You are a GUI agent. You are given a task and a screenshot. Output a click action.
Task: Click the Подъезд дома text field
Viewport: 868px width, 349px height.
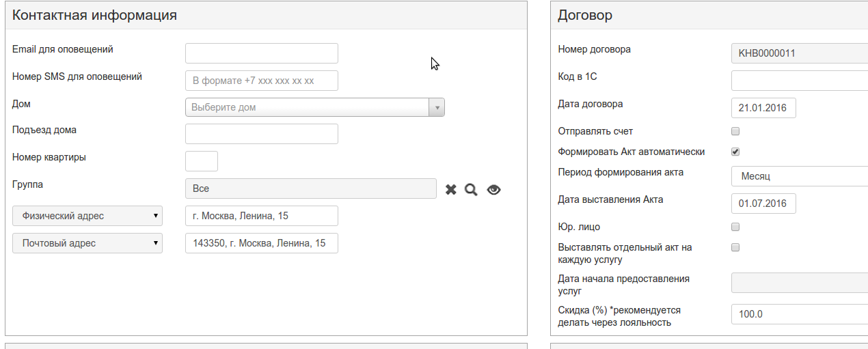(261, 134)
